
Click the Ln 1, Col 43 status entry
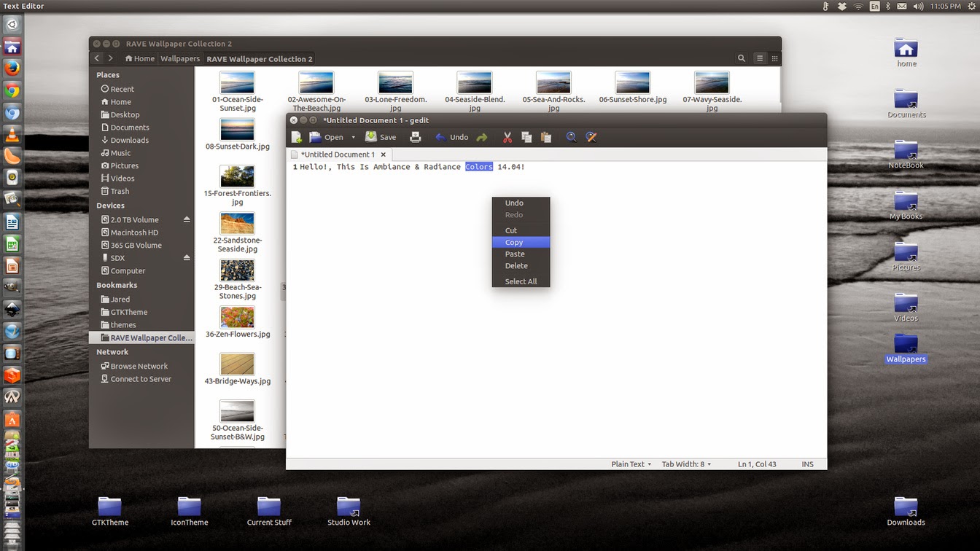(757, 464)
